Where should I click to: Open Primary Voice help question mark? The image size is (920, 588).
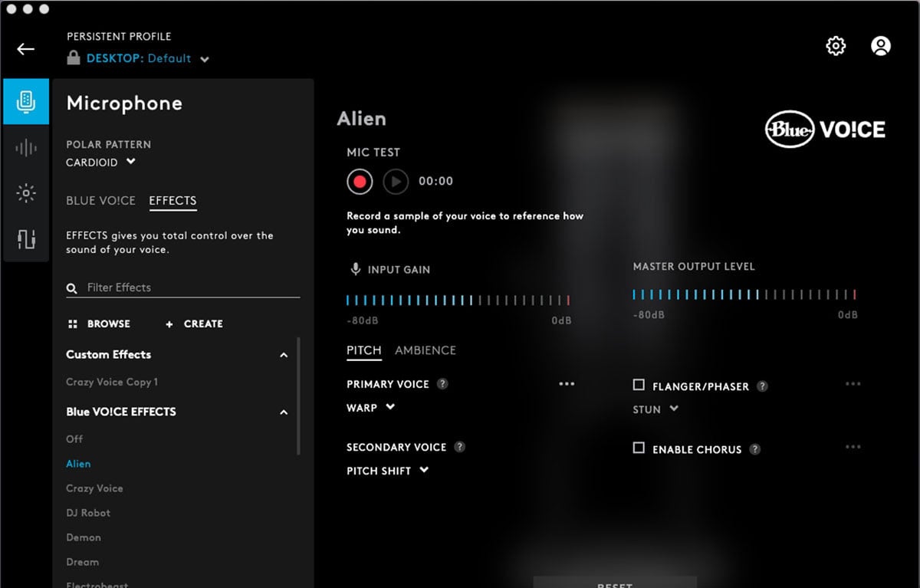click(442, 384)
